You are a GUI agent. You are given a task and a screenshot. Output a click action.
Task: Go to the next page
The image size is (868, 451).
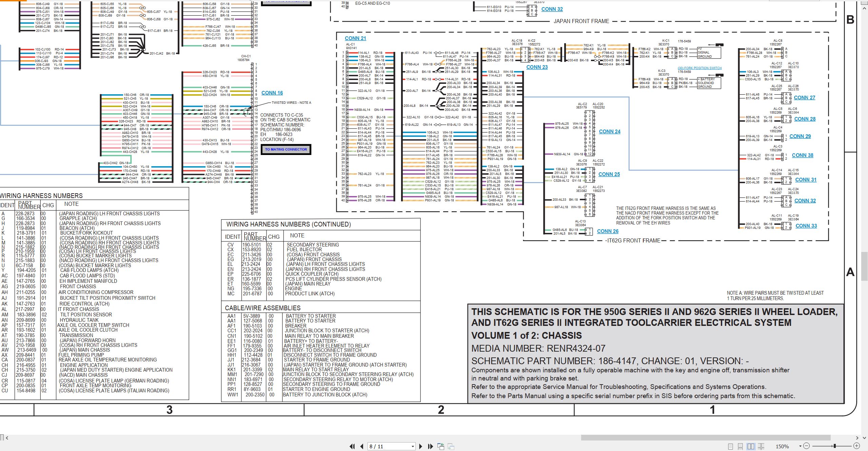point(421,446)
